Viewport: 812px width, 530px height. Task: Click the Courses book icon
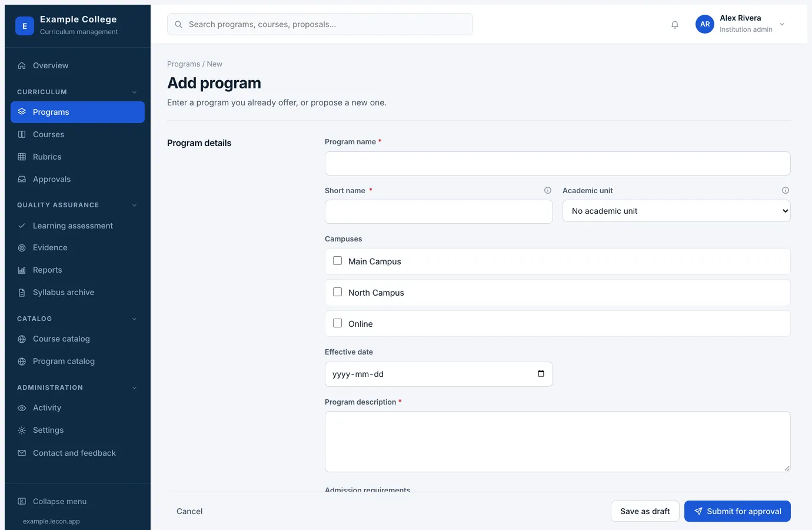tap(22, 134)
